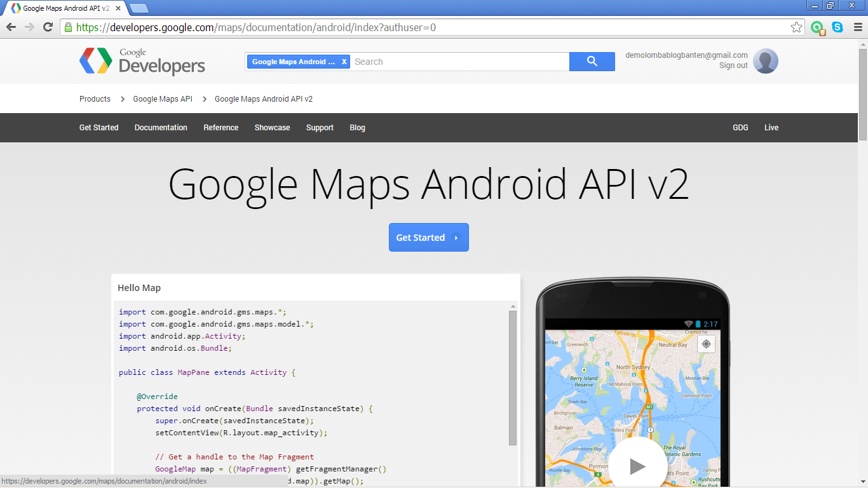
Task: Open Get Started in nav bar
Action: click(x=99, y=128)
